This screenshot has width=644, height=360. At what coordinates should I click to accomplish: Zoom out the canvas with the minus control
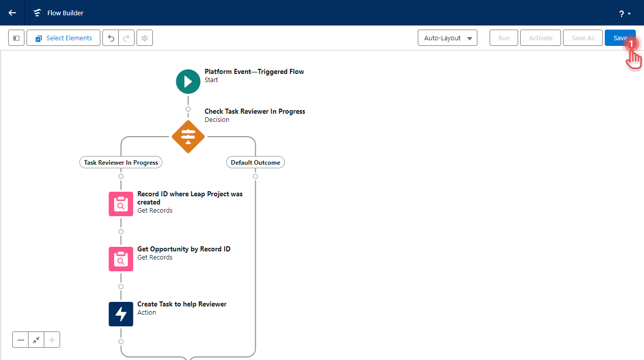[x=20, y=340]
